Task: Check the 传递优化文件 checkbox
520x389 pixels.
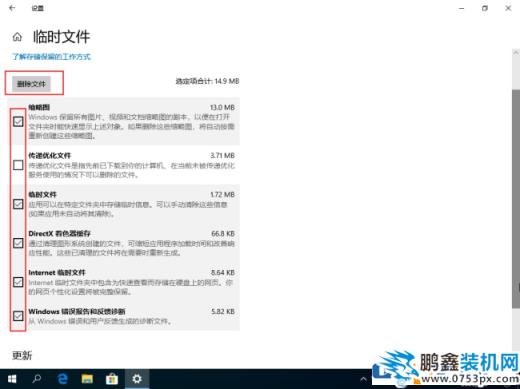Action: pos(18,165)
